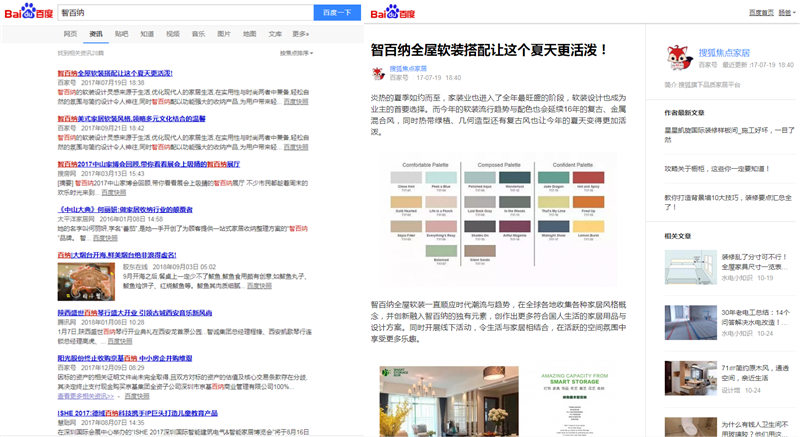The width and height of the screenshot is (800, 437).
Task: Open the 地图 tab
Action: point(249,34)
